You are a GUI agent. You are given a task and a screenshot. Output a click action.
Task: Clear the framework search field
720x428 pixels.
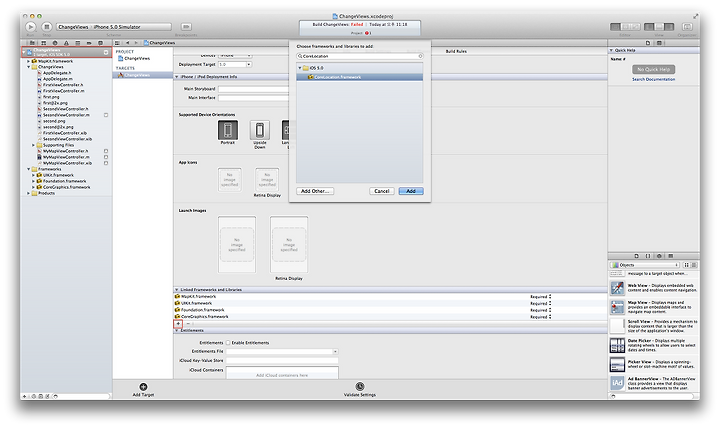[x=420, y=56]
